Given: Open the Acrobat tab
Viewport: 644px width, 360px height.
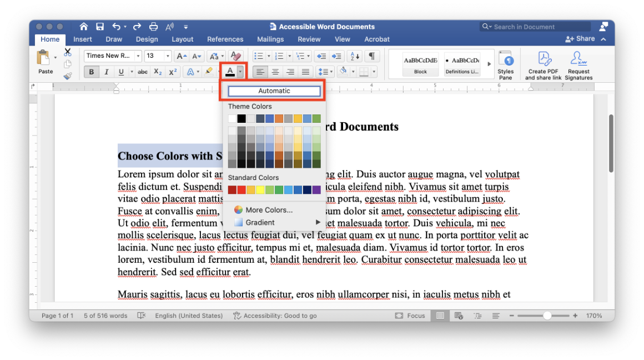Looking at the screenshot, I should [x=377, y=39].
